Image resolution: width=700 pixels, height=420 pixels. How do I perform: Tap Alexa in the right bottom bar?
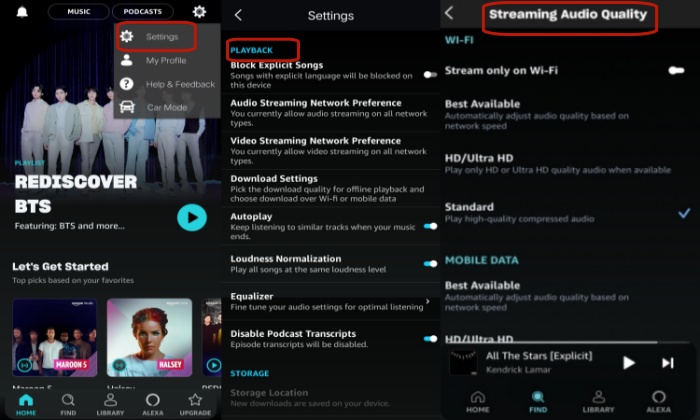[x=658, y=401]
